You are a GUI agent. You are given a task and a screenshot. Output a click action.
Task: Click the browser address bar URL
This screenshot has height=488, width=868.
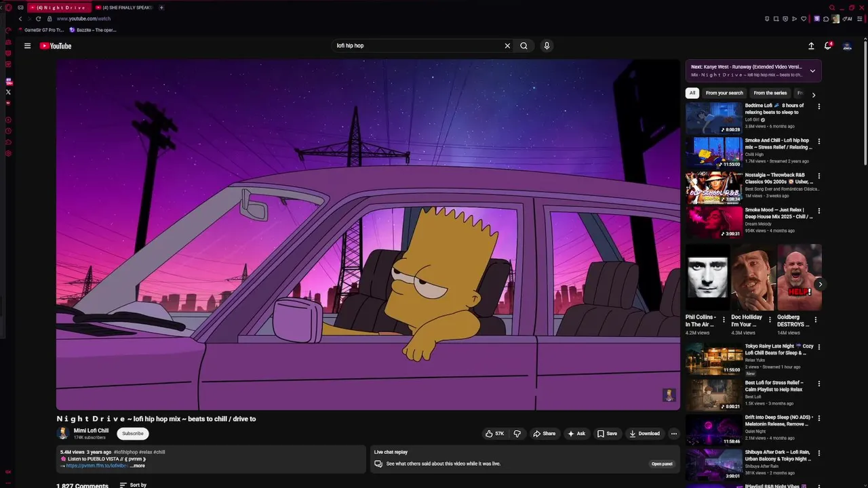(x=83, y=19)
